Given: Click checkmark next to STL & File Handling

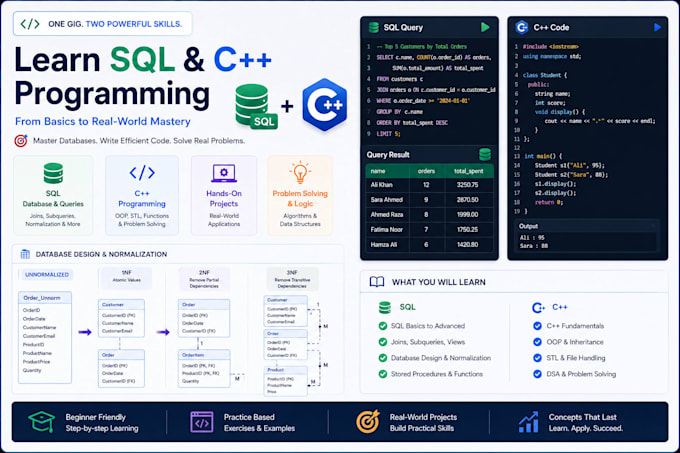Looking at the screenshot, I should [537, 358].
